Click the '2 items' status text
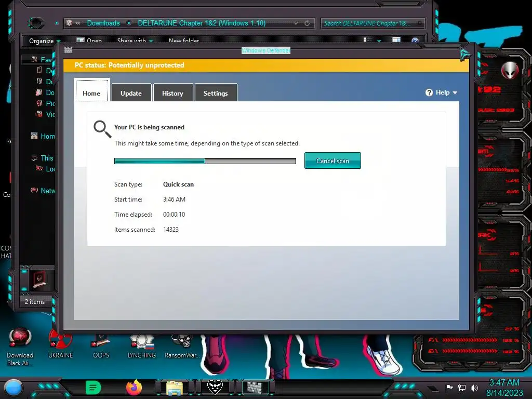This screenshot has height=399, width=532. click(x=35, y=302)
